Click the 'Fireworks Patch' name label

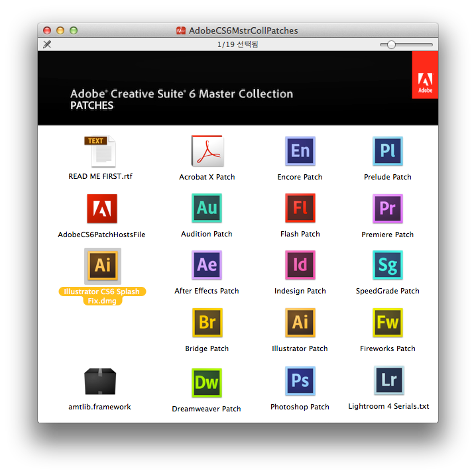click(388, 348)
